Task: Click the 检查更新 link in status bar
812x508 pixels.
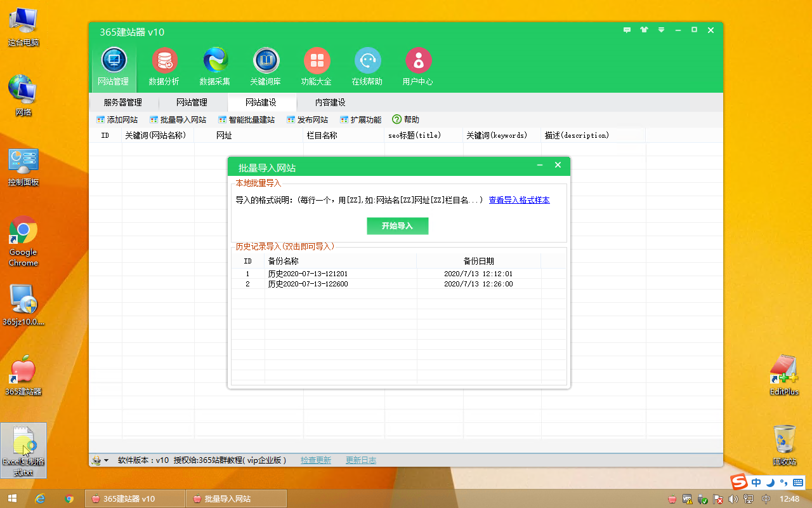Action: click(316, 460)
